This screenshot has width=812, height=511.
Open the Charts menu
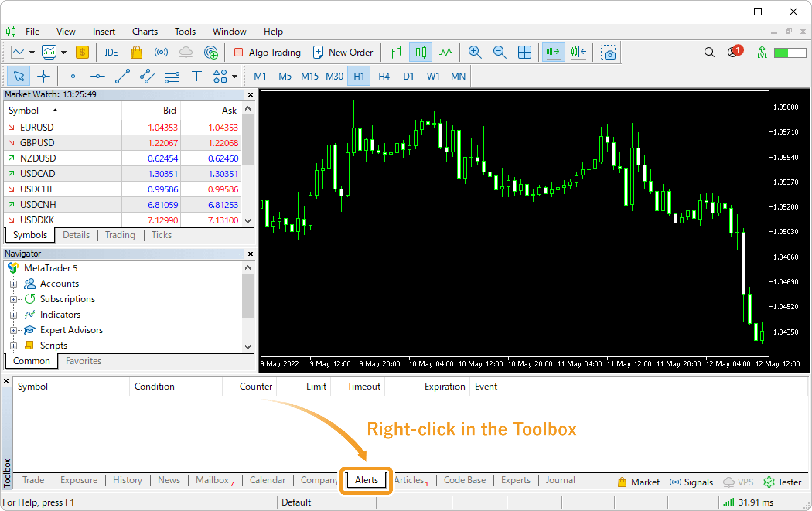pyautogui.click(x=145, y=32)
